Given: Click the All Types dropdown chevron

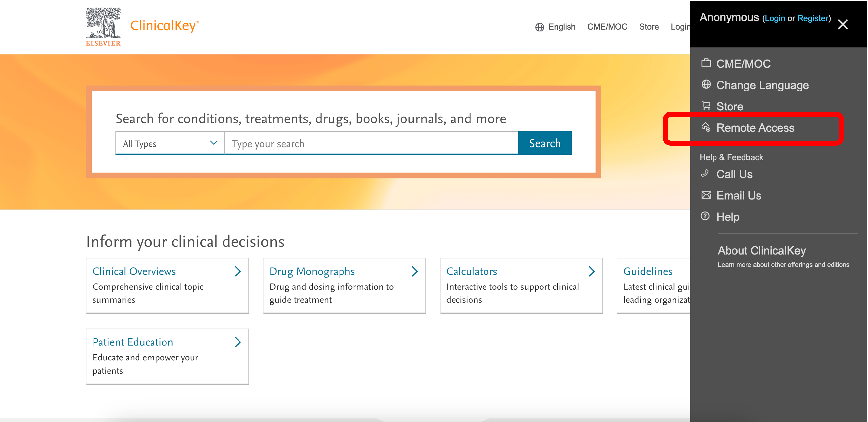Looking at the screenshot, I should coord(214,143).
